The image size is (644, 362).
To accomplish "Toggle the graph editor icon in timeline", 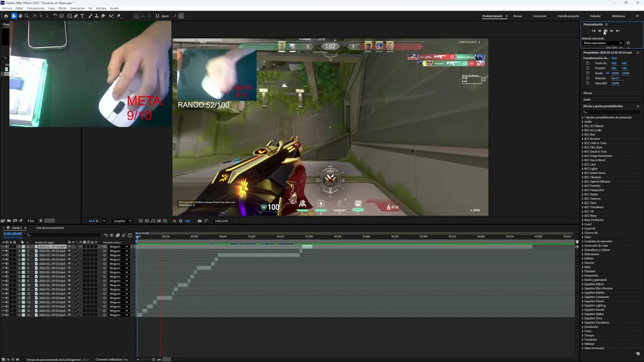I will tap(130, 235).
